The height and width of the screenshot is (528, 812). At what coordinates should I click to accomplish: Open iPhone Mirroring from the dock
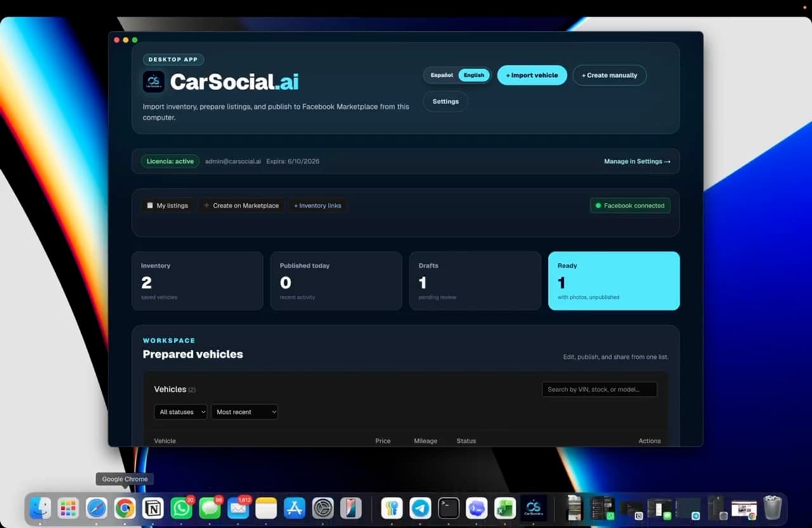[351, 508]
